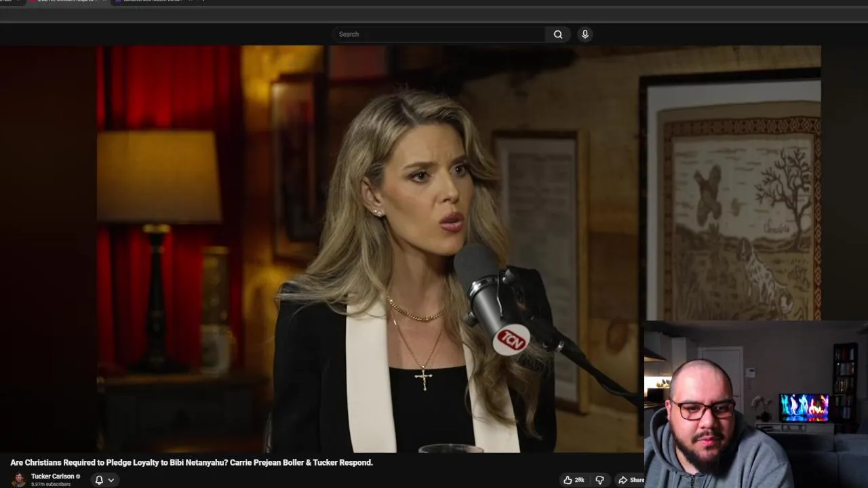Open the Tucker Carlson channel name link
The width and height of the screenshot is (868, 488).
[52, 476]
